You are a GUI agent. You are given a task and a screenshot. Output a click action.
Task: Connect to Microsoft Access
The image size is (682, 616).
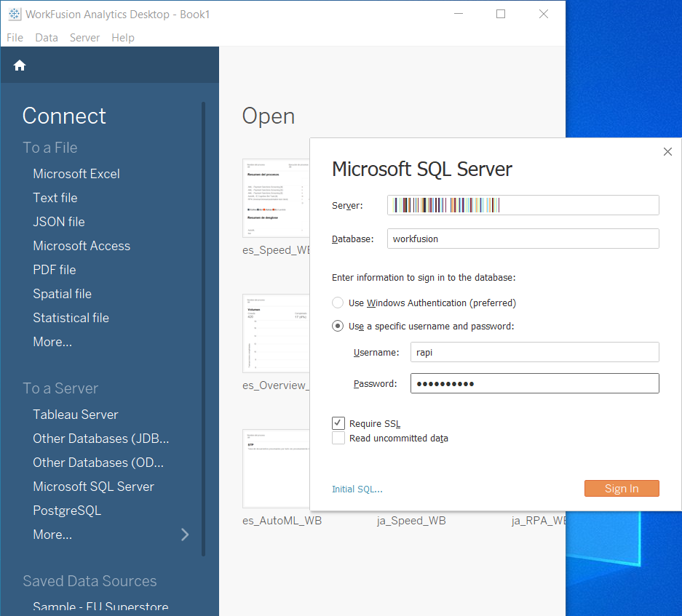coord(82,246)
